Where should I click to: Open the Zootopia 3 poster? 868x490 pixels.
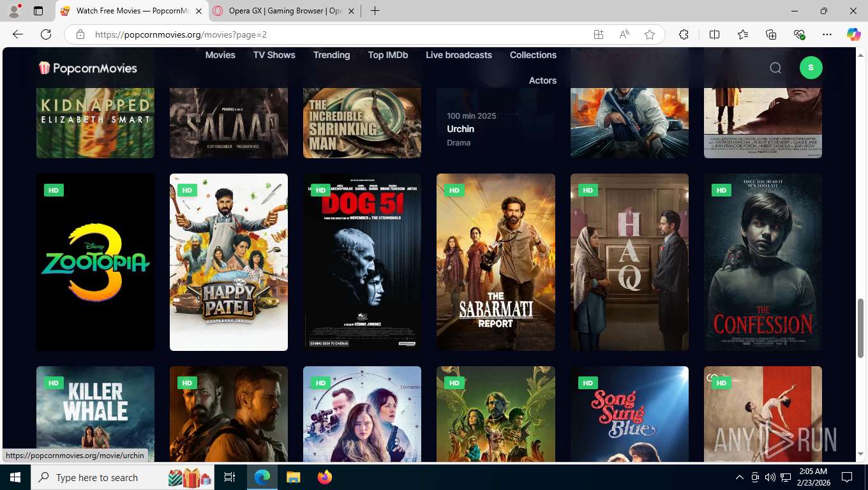[95, 262]
